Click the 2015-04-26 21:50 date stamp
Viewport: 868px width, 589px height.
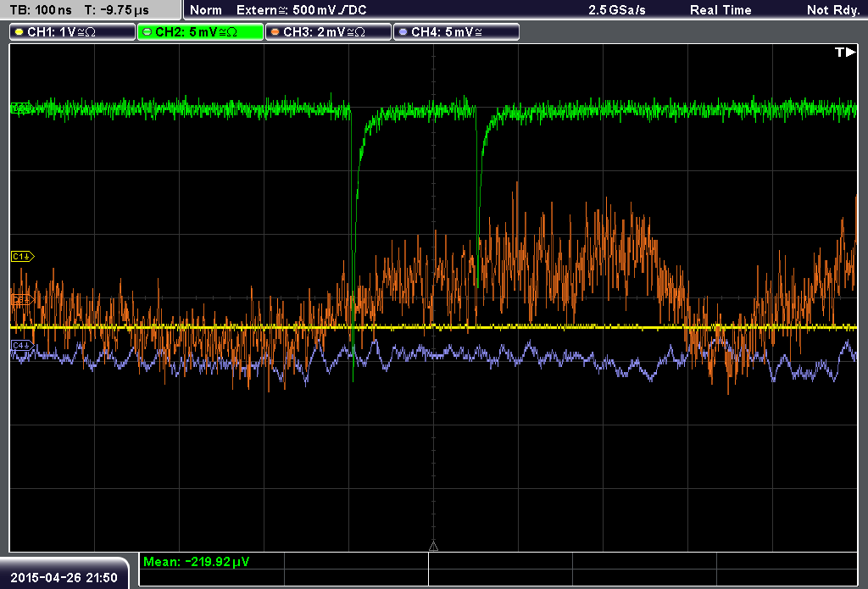(x=64, y=577)
